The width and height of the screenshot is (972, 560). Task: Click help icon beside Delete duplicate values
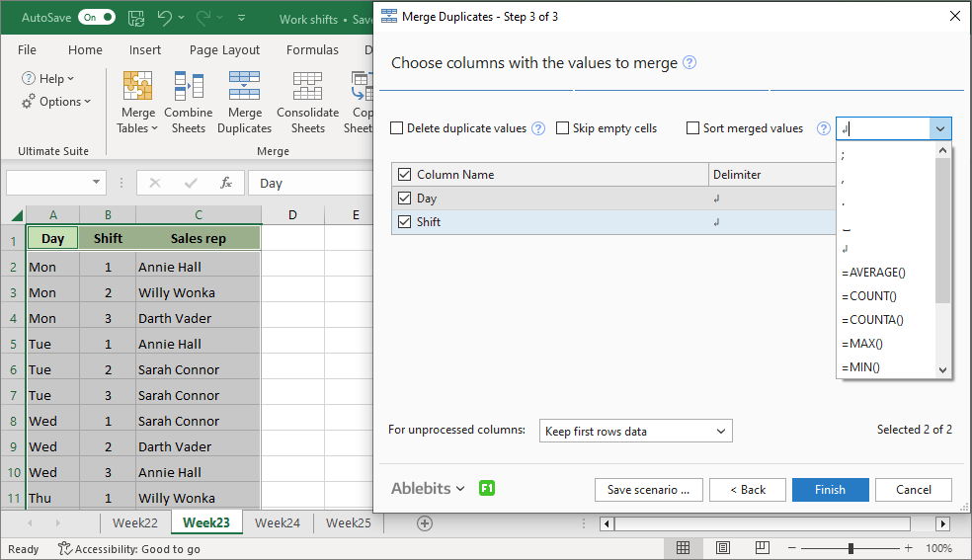(538, 128)
